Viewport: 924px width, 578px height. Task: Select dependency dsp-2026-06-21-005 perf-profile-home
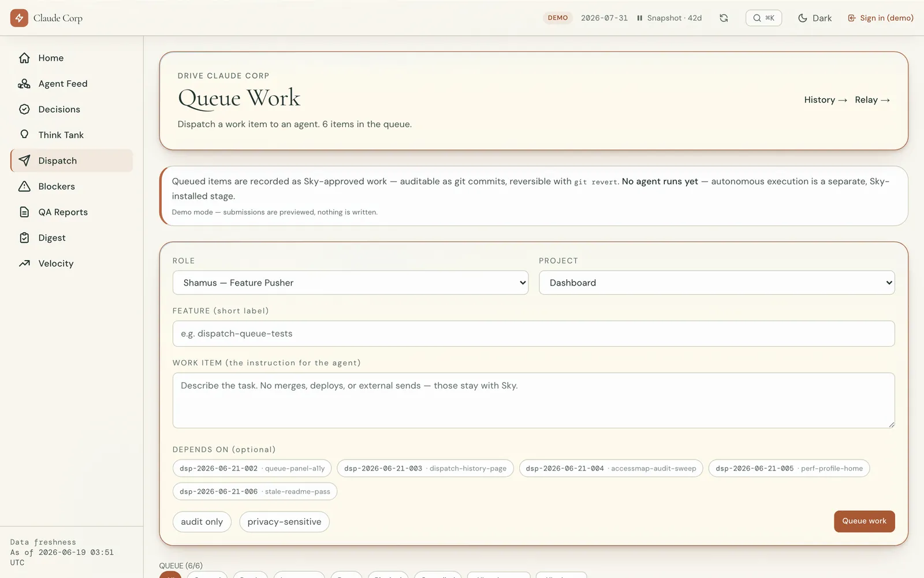(789, 468)
